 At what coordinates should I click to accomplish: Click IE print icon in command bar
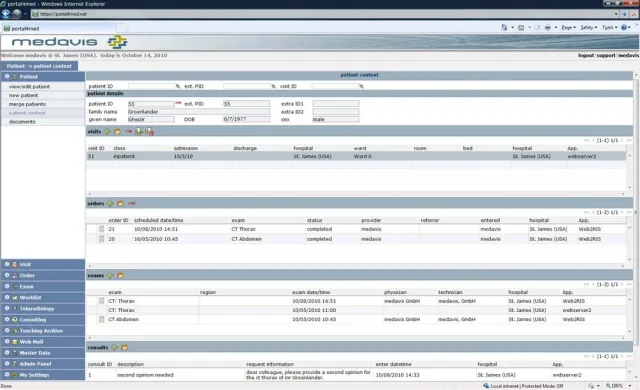pyautogui.click(x=548, y=27)
